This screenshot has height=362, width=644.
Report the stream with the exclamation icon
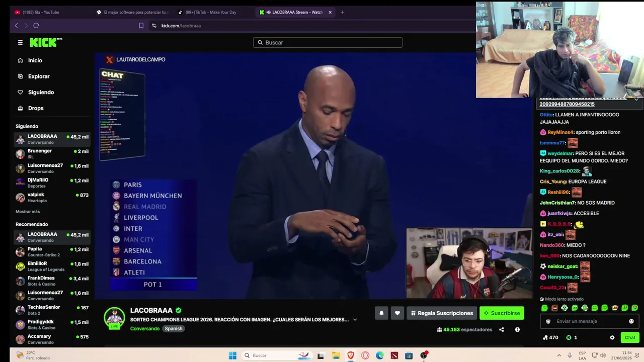pyautogui.click(x=517, y=330)
